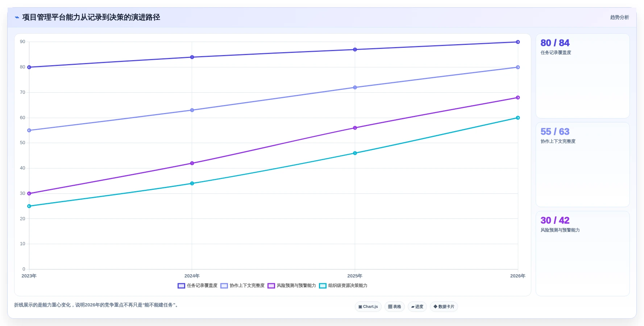Click the 2024年 point on 风险预测 line at 42

[x=192, y=163]
